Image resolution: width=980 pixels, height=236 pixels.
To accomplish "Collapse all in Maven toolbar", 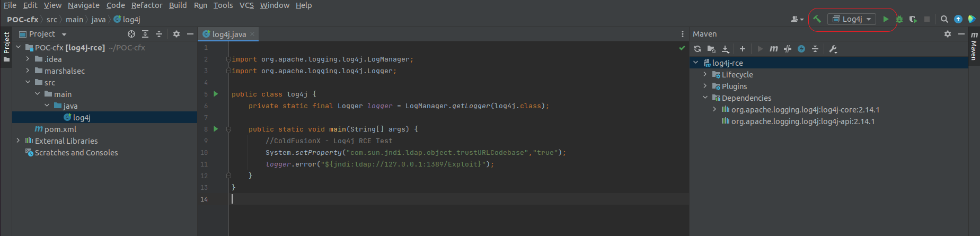I will tap(815, 49).
